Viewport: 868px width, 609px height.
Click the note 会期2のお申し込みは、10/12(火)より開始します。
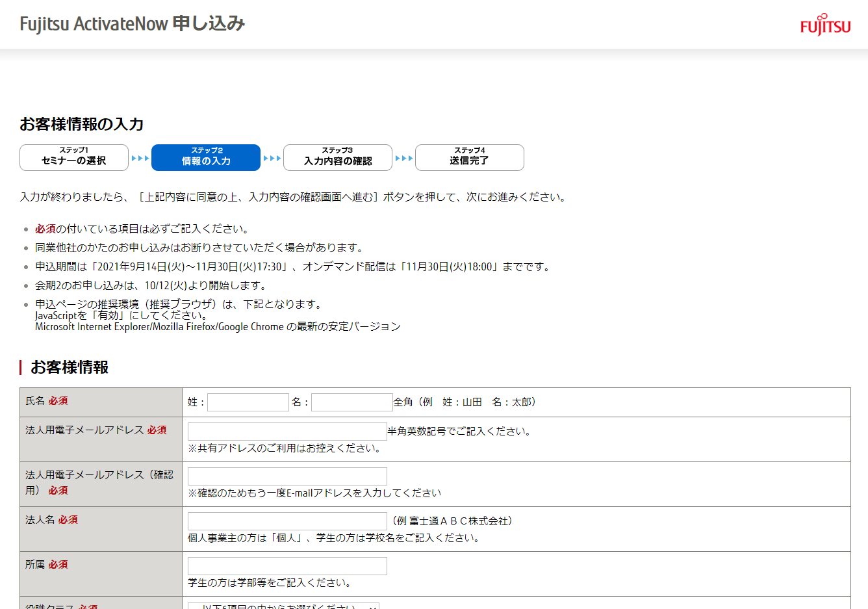[151, 285]
